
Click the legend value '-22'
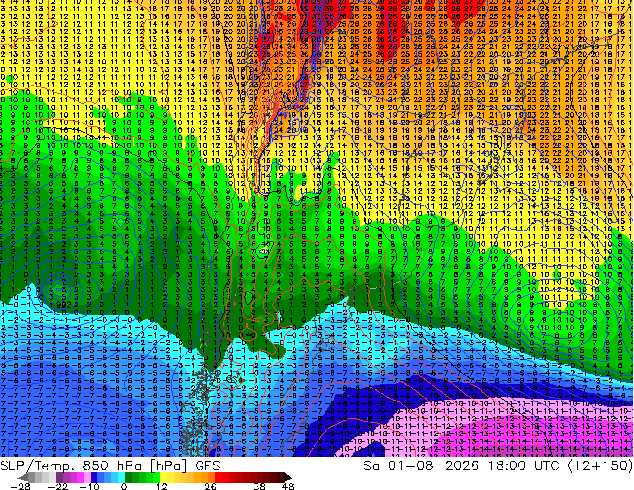point(57,486)
